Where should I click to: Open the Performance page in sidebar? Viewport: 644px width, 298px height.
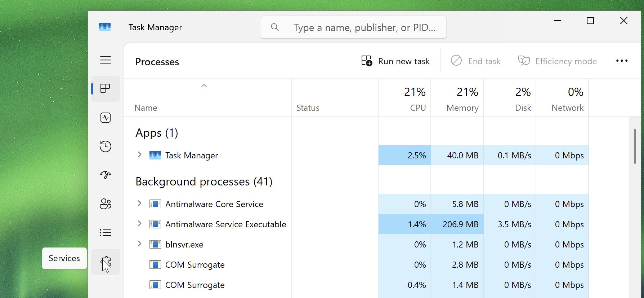[105, 118]
